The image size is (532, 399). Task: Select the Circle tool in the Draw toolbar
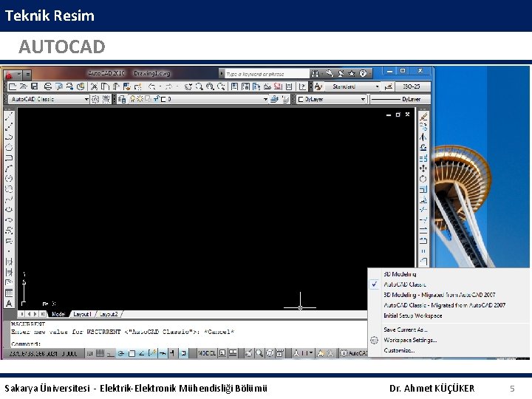(9, 179)
